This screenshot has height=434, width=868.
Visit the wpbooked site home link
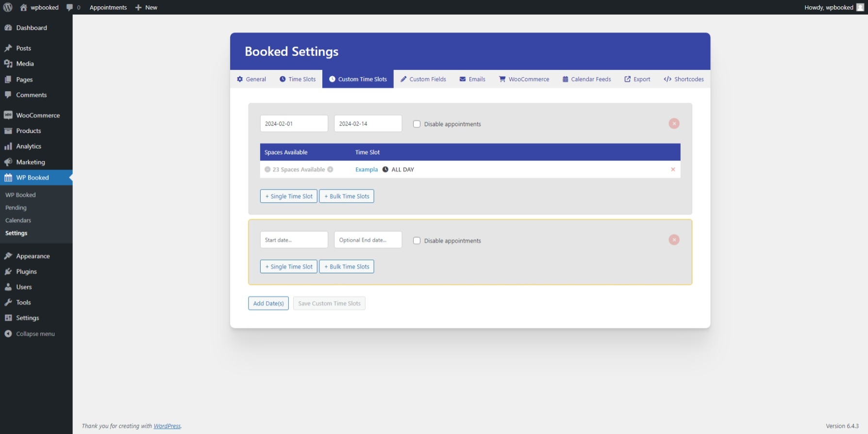pos(39,7)
